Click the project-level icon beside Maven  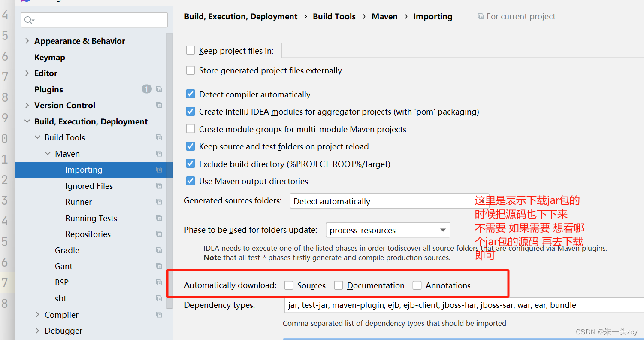159,154
